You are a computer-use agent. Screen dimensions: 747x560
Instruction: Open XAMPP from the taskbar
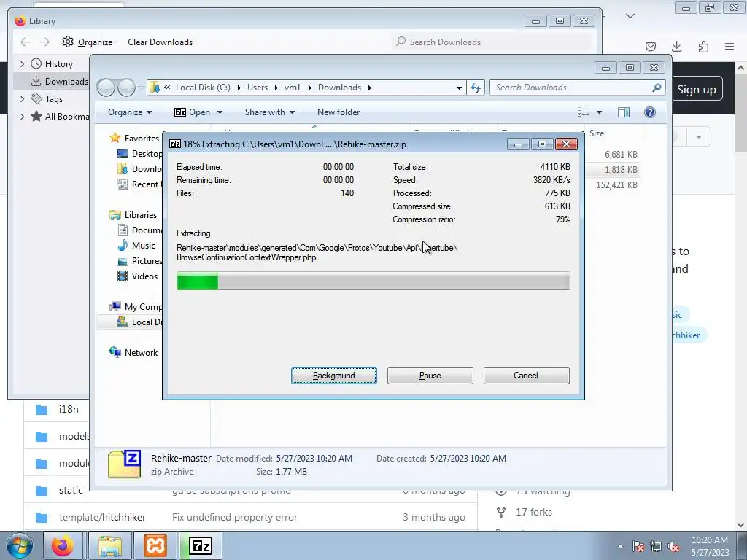pyautogui.click(x=155, y=545)
